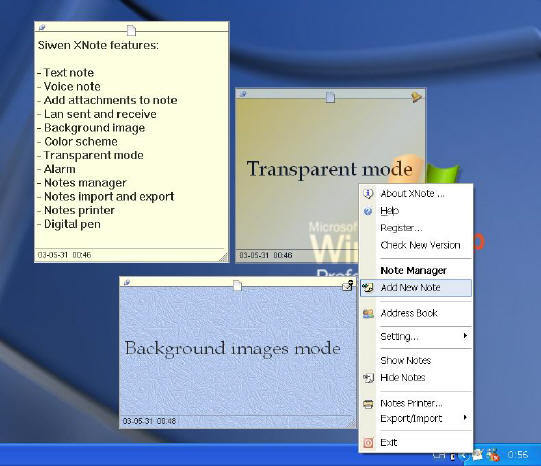Click the alarm bell on Transparent note
Viewport: 541px width, 466px height.
[417, 97]
